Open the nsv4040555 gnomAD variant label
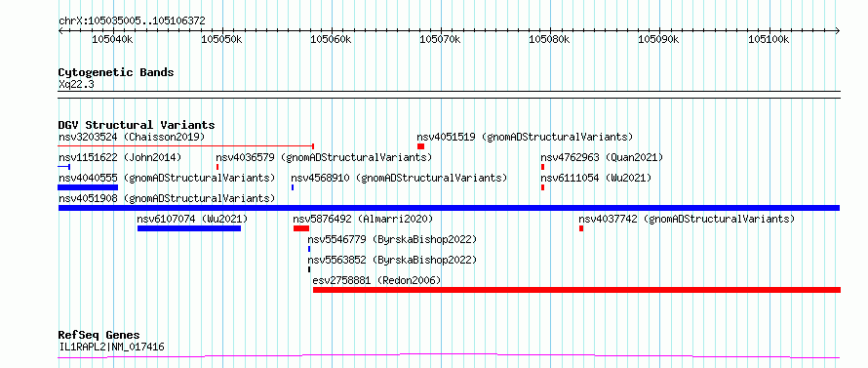Screen dimensions: 868x368 167,178
